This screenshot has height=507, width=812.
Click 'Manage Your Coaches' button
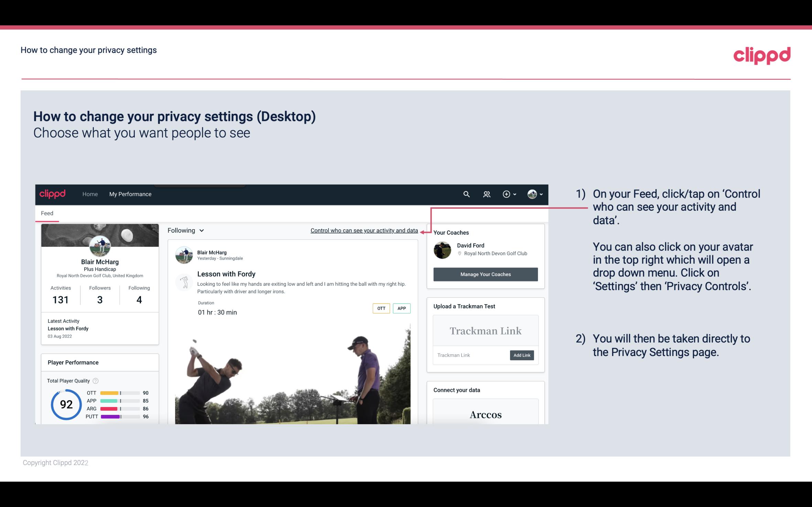(x=486, y=274)
